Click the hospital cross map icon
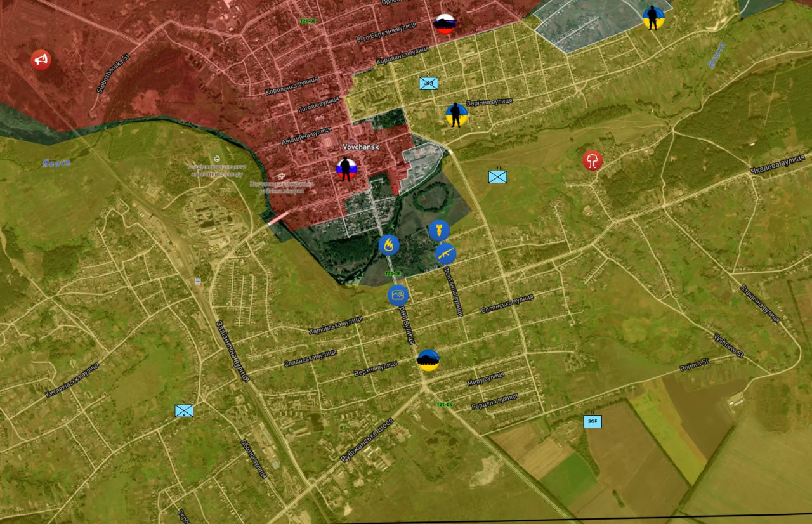 click(281, 176)
